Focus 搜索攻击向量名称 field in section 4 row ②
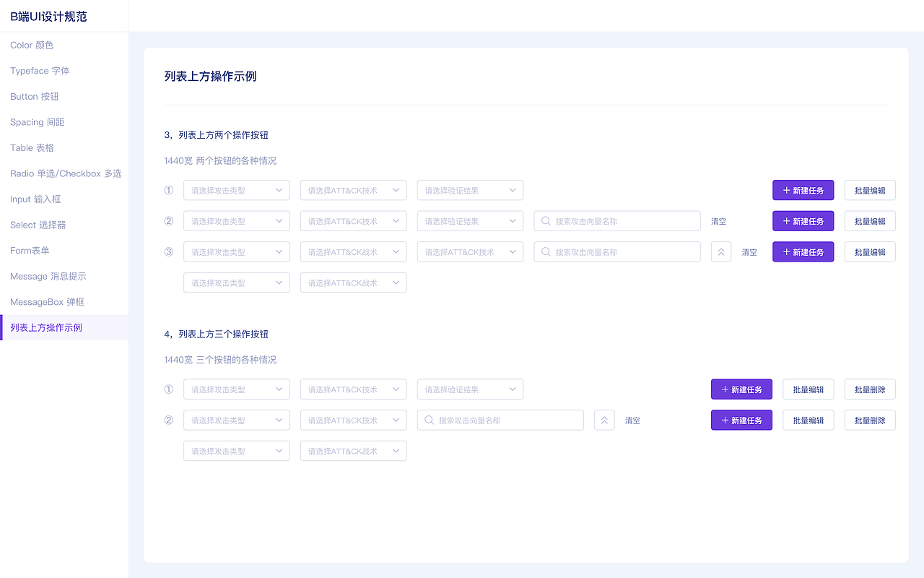Image resolution: width=924 pixels, height=578 pixels. pos(500,420)
